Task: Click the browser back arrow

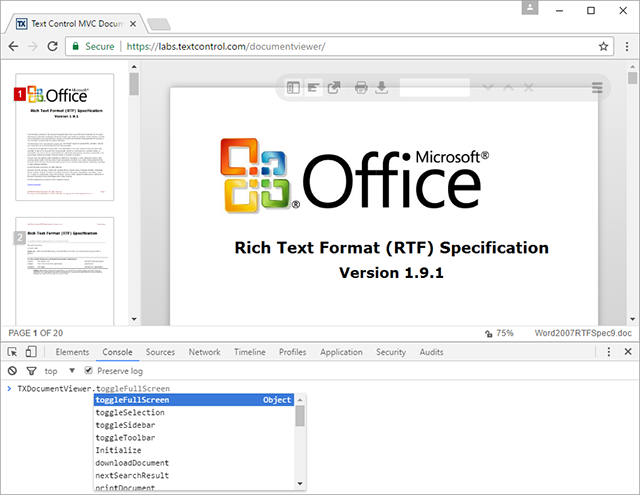Action: pos(13,46)
